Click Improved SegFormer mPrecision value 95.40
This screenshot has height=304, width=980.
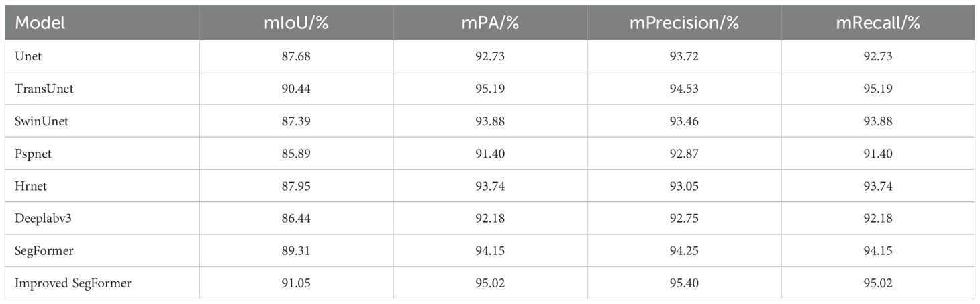(684, 283)
